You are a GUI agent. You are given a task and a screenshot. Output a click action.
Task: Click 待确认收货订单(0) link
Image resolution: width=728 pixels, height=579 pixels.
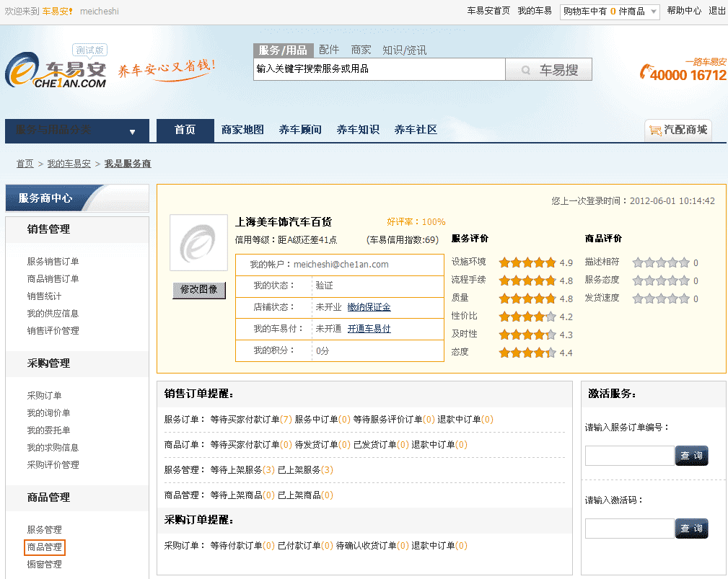point(372,546)
